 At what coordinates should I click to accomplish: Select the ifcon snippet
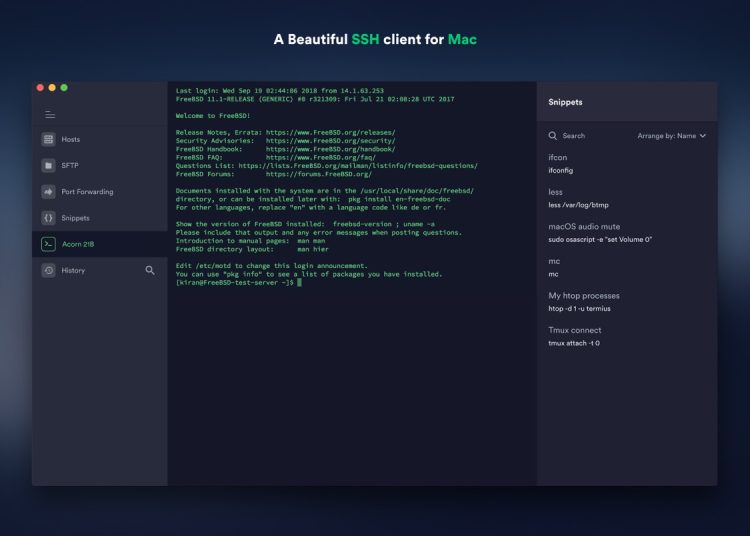(560, 164)
